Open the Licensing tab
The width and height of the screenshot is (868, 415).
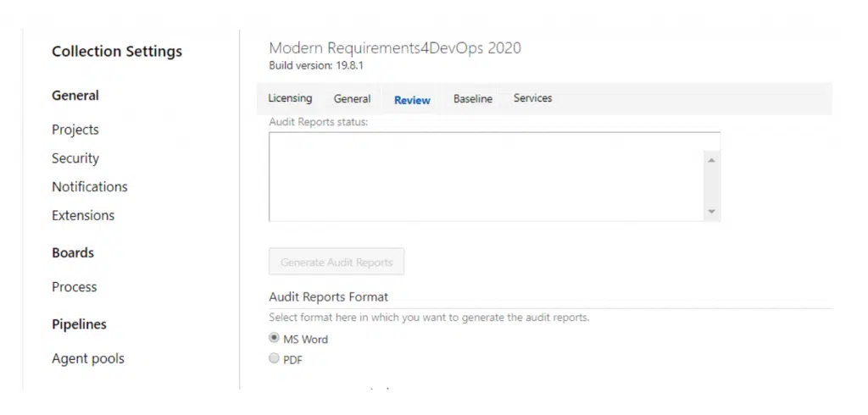pos(290,98)
